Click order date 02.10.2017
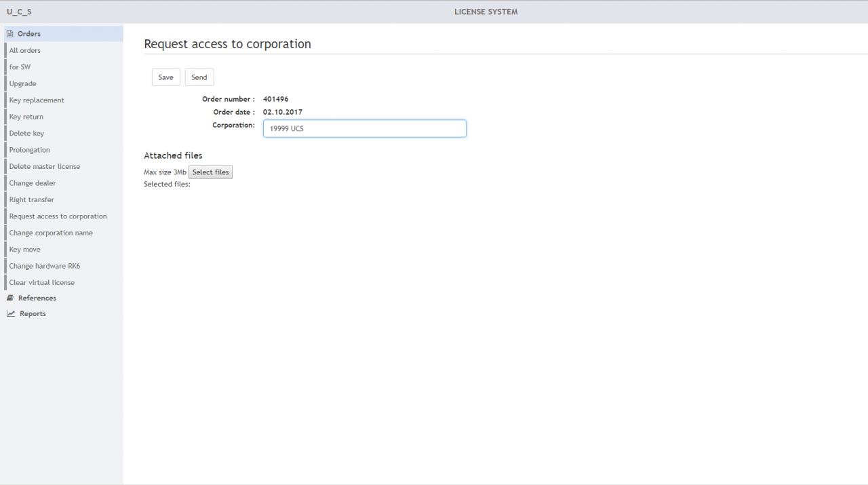 tap(283, 113)
